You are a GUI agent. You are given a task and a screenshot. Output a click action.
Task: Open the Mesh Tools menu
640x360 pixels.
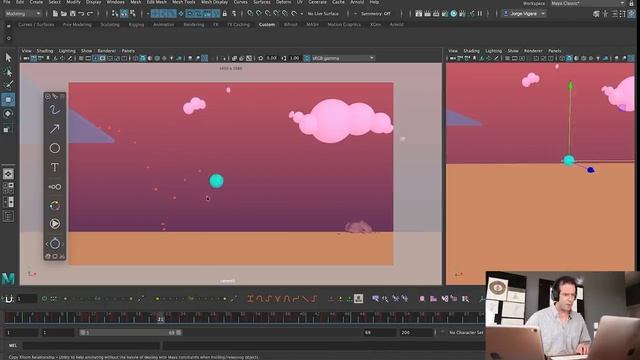coord(183,2)
